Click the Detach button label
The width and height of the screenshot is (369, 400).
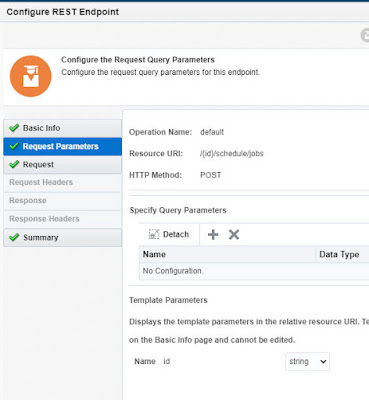tap(176, 235)
